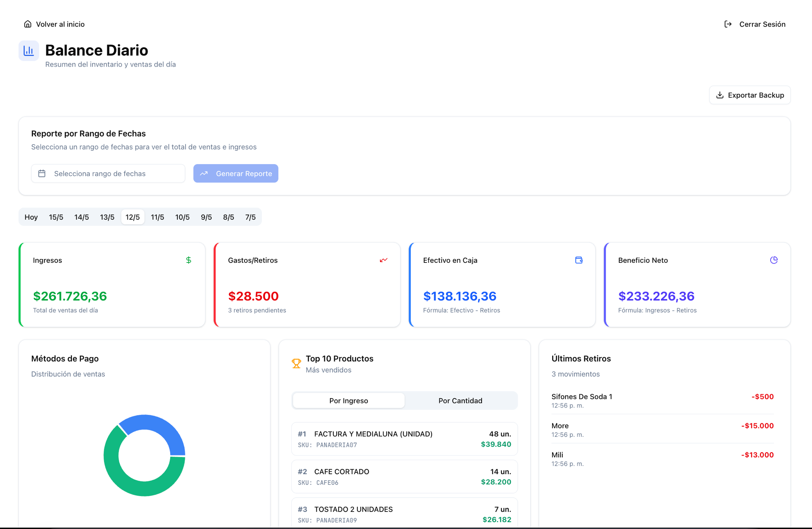Click the Mili withdrawal entry

[x=663, y=459]
